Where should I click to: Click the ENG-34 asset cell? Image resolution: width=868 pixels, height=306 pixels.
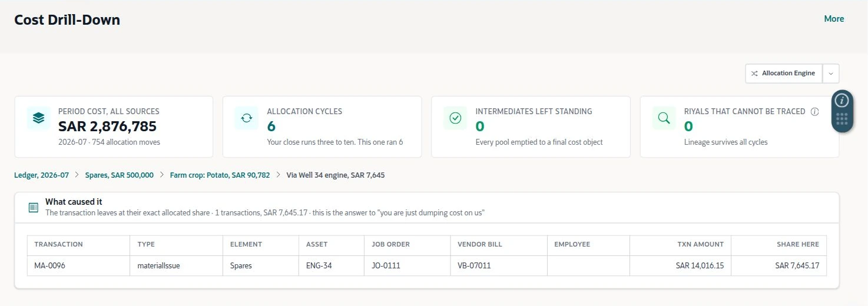point(332,265)
